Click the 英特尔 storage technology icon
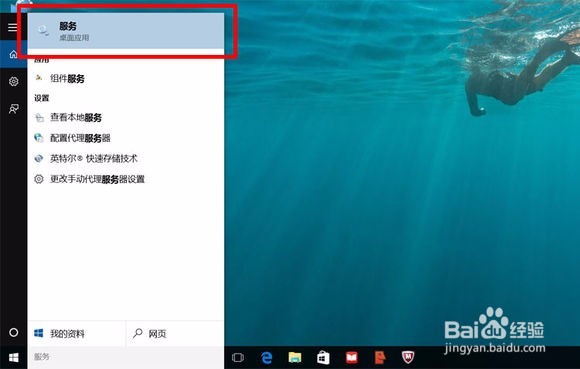Screen dimensions: 580x369 point(39,159)
